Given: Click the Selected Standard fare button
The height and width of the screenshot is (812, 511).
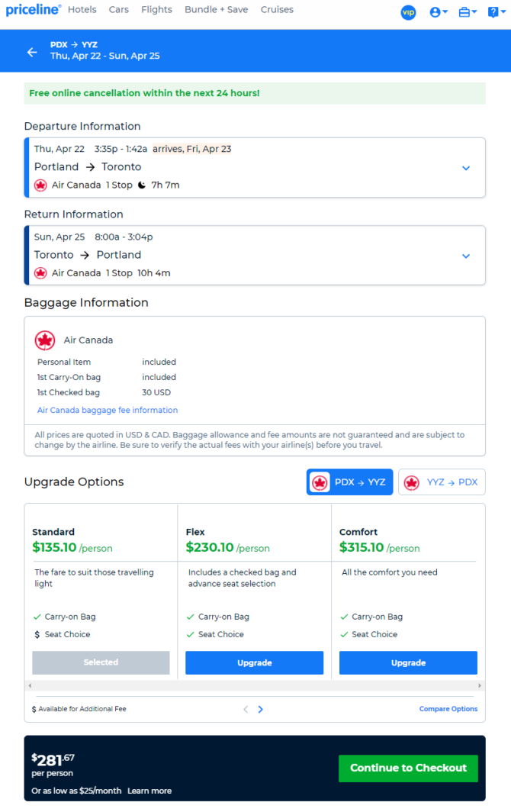Looking at the screenshot, I should click(101, 662).
